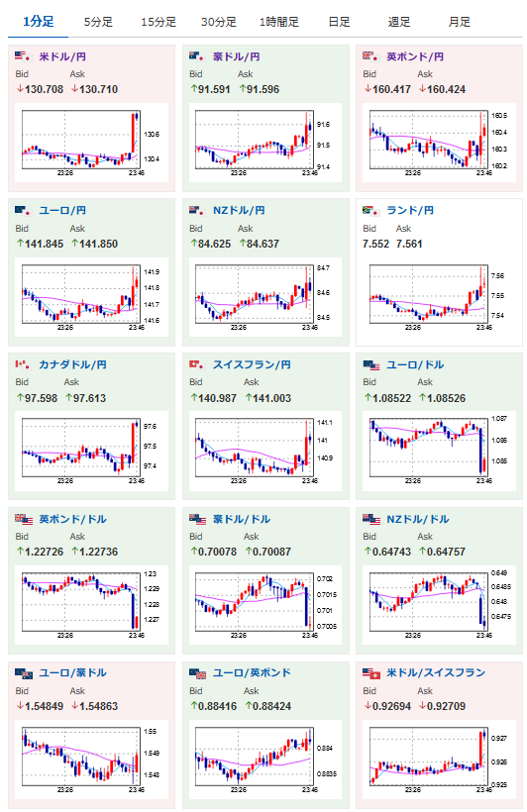Open the NZドル/円 pair link
The width and height of the screenshot is (527, 812).
click(239, 210)
